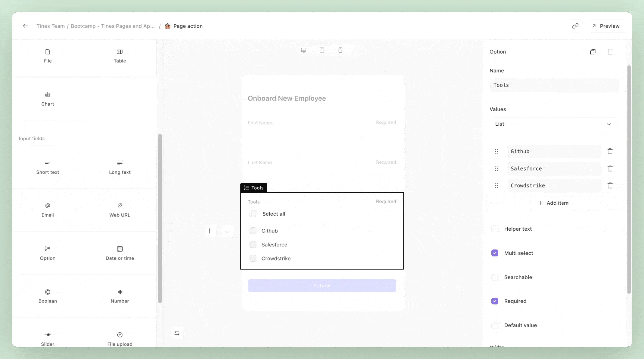Click the swap arrows icon at canvas bottom
Viewport: 644px width, 359px height.
[x=177, y=333]
